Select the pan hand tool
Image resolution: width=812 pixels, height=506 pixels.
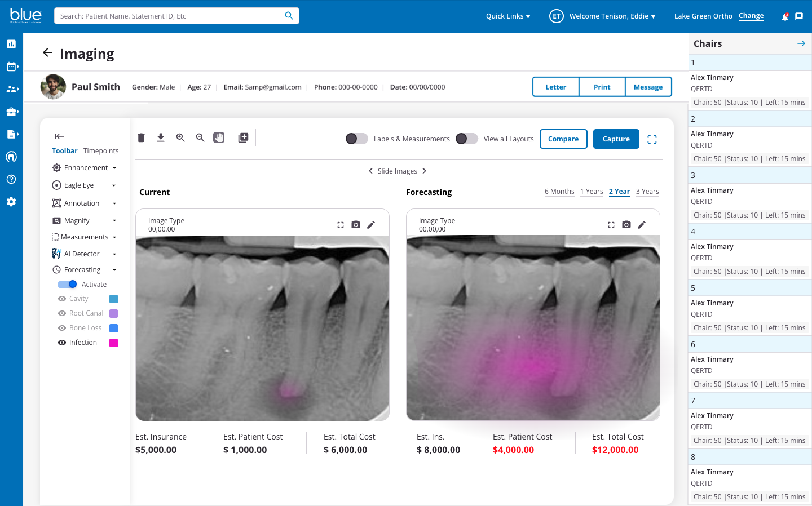coord(219,137)
